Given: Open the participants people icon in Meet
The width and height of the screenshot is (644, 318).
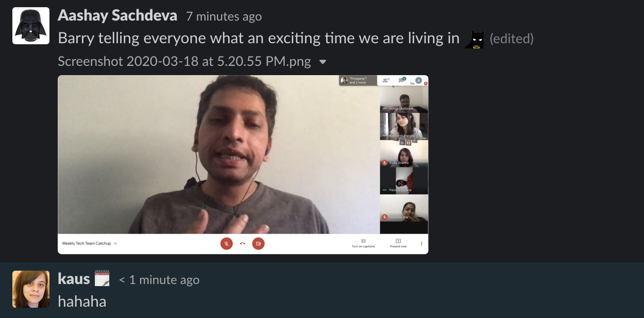Looking at the screenshot, I should click(x=386, y=80).
